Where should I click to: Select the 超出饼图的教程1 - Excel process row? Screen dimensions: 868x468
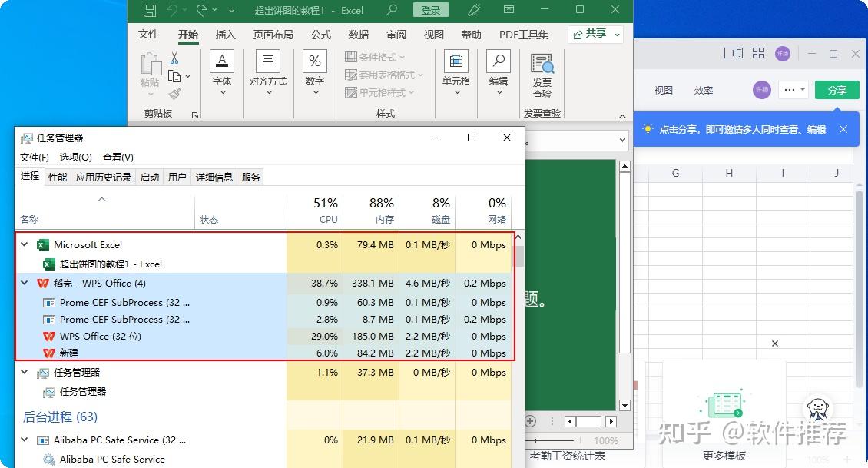click(x=264, y=264)
